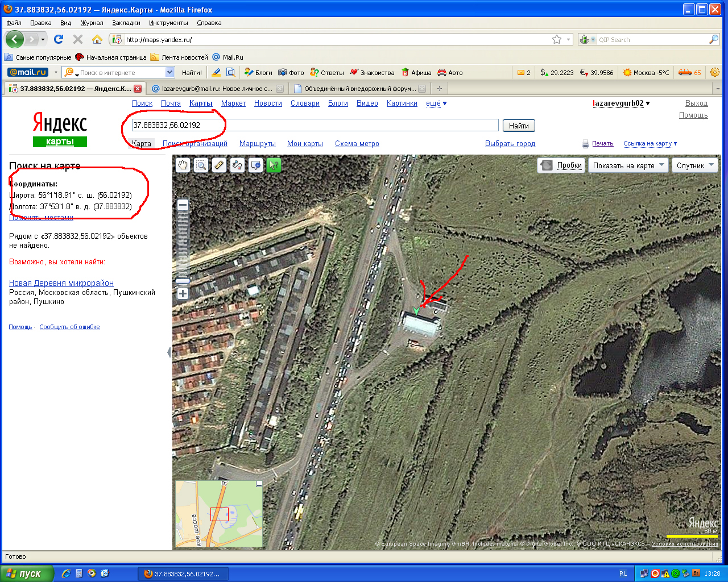Screen dimensions: 728x582
Task: Select the zoom-to-area magnifier tool
Action: point(201,165)
